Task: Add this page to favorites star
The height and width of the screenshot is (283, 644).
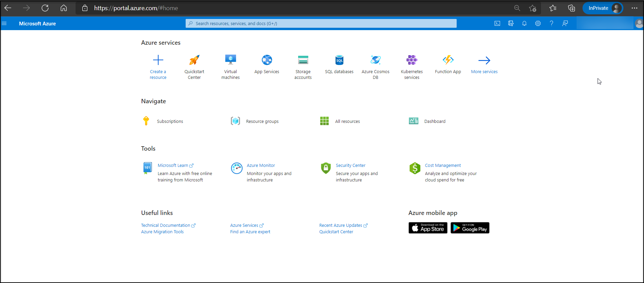Action: [533, 8]
